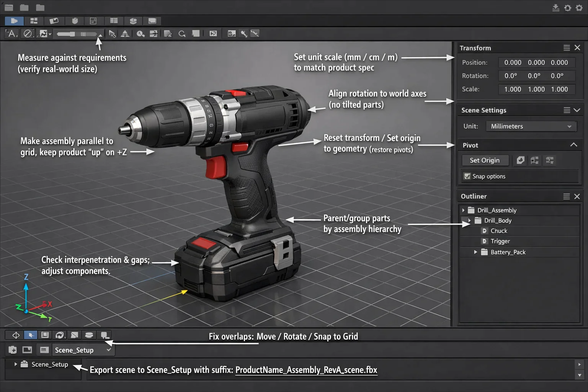Close the Outliner panel
Screen dimensions: 588x392
pyautogui.click(x=577, y=196)
